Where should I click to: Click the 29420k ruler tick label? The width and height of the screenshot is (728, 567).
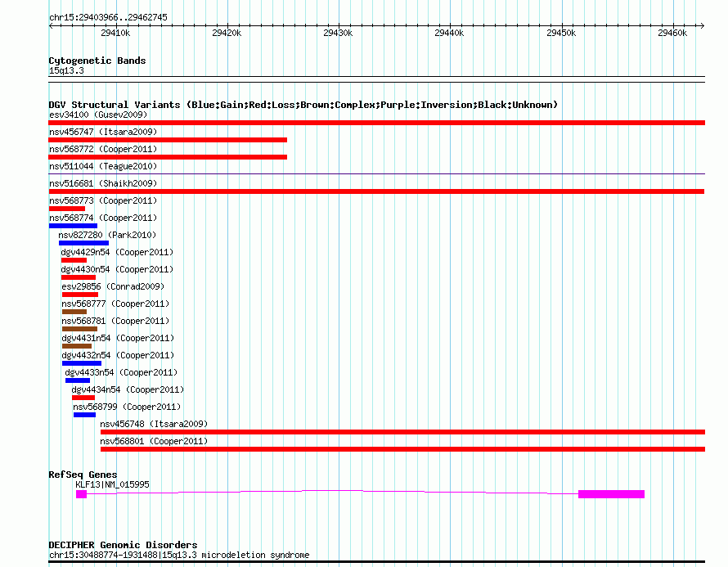227,33
